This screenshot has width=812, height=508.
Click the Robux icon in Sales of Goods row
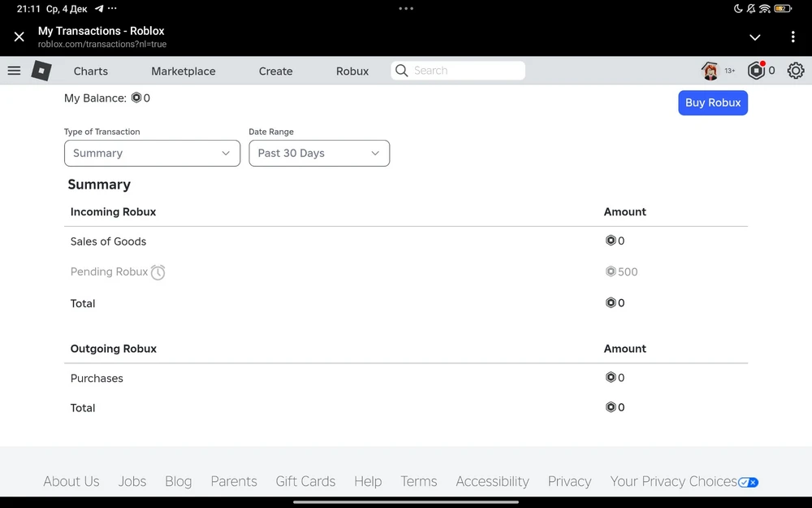pos(611,241)
